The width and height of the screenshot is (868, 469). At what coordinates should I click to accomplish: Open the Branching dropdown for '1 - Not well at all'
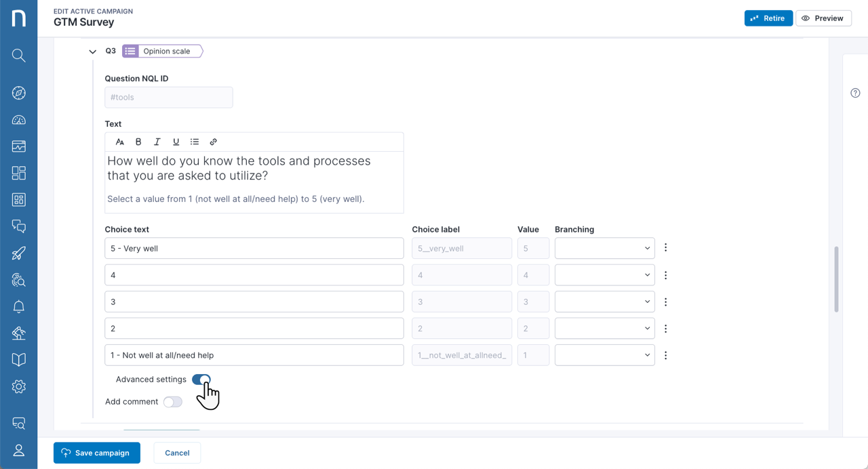coord(604,354)
